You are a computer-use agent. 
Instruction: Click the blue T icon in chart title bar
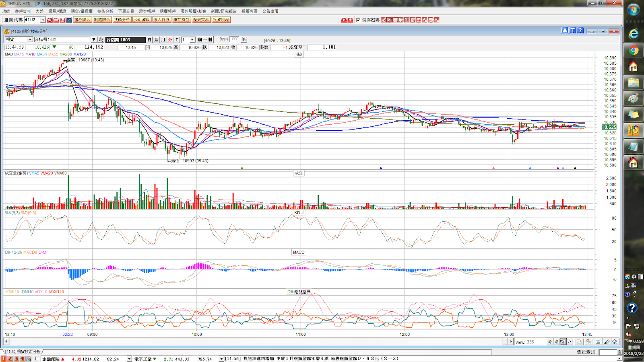click(572, 31)
